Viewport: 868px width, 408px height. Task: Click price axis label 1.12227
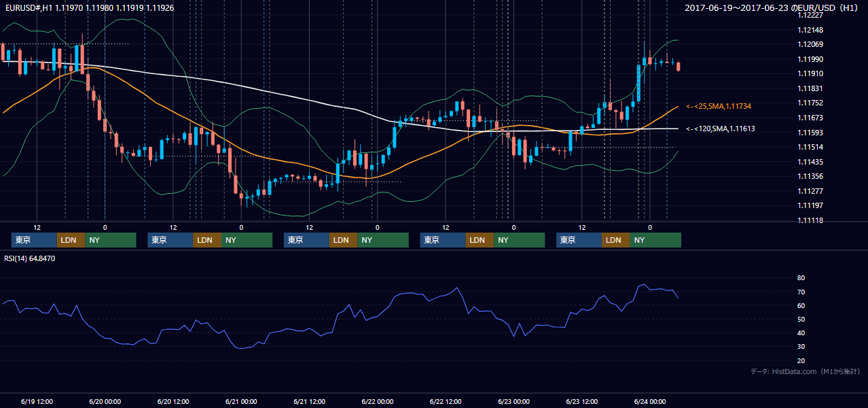811,16
